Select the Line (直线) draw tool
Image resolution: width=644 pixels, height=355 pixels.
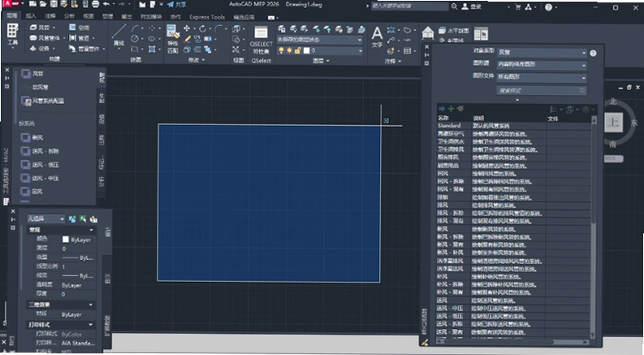coord(119,35)
